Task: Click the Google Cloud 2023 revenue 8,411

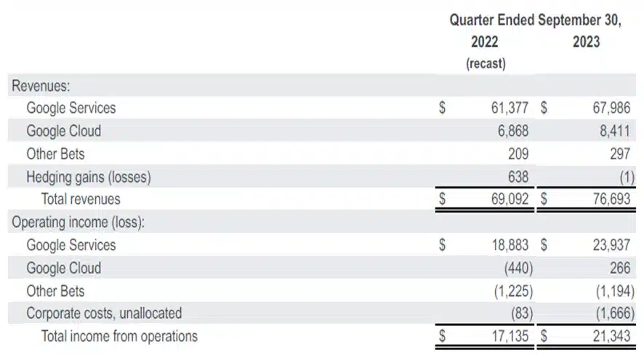Action: (614, 131)
